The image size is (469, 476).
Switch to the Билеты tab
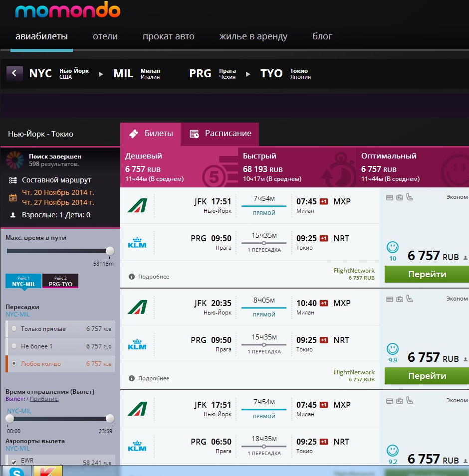coord(151,134)
